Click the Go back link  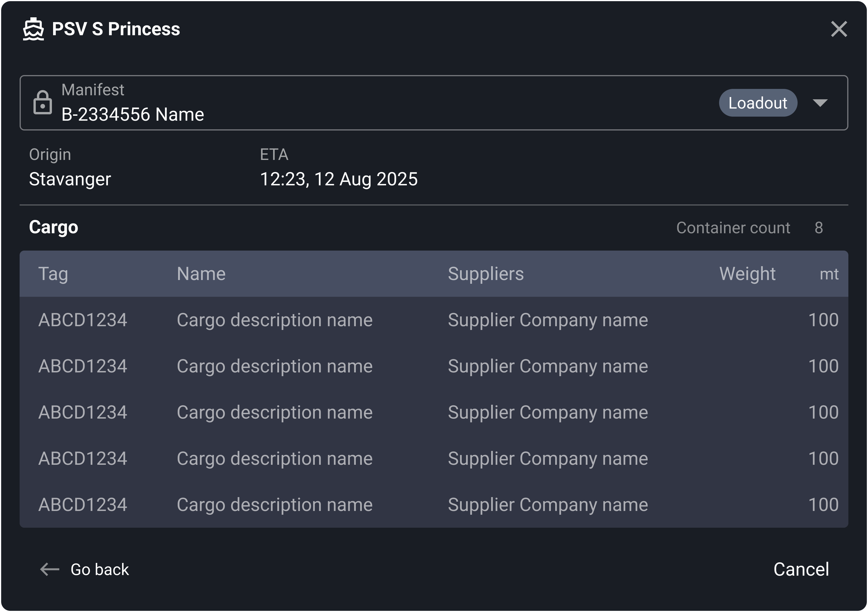click(100, 569)
